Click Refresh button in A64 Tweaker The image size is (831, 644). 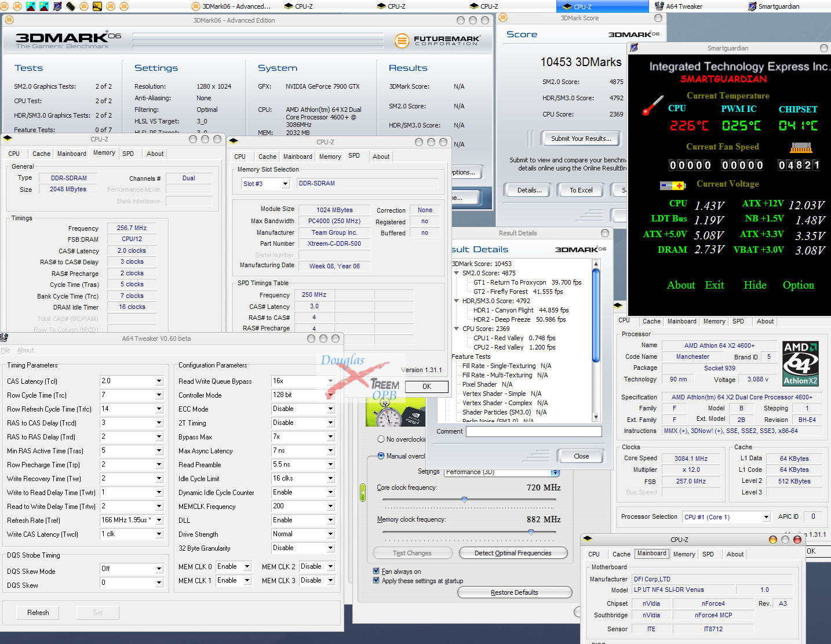click(38, 613)
